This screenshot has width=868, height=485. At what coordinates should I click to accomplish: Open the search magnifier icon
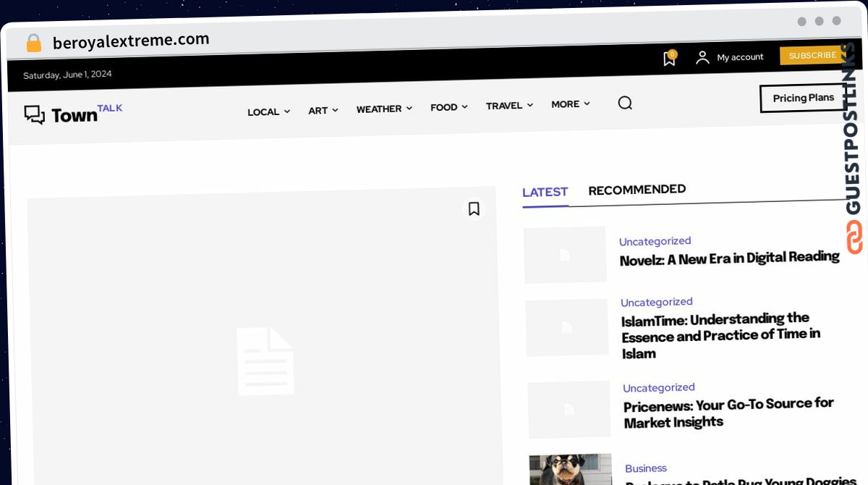(x=625, y=103)
